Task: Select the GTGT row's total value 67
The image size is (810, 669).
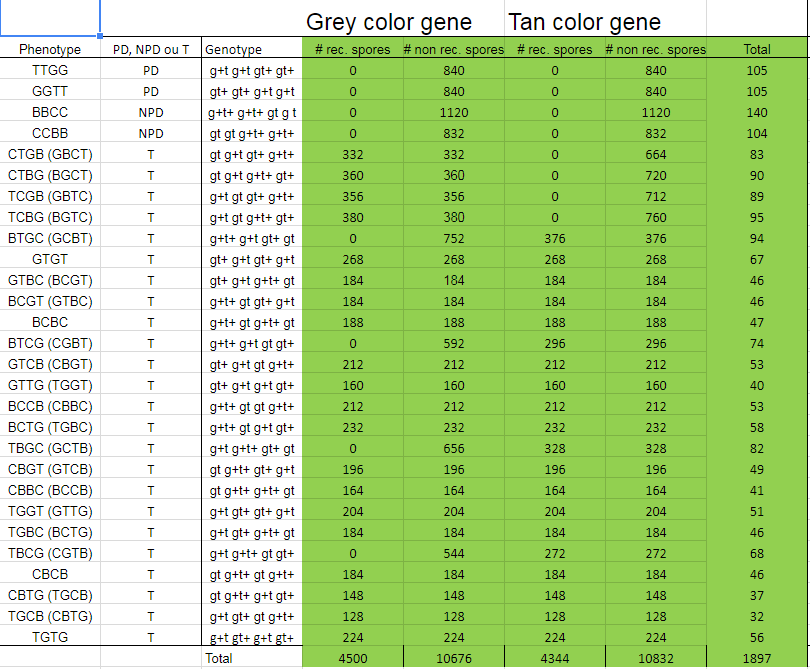Action: point(757,259)
